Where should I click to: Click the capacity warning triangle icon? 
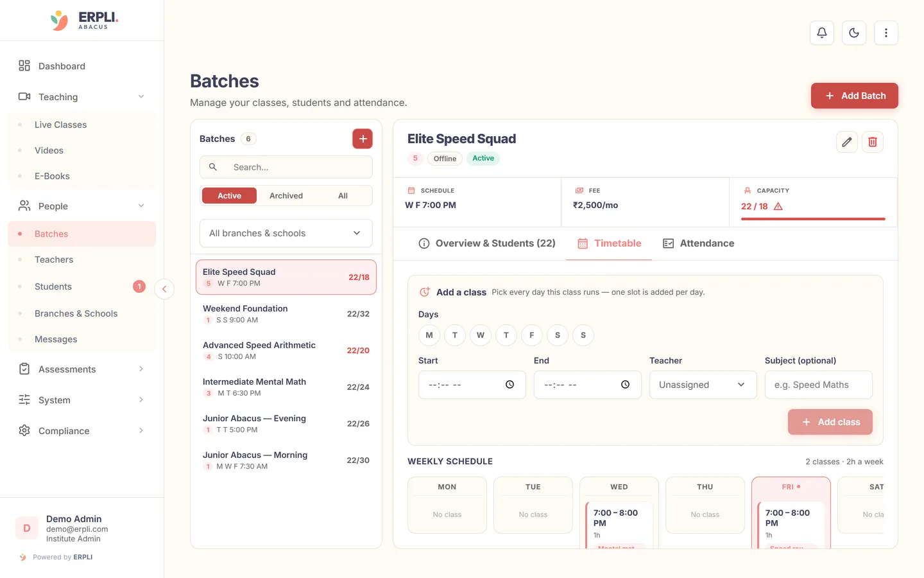pyautogui.click(x=778, y=206)
